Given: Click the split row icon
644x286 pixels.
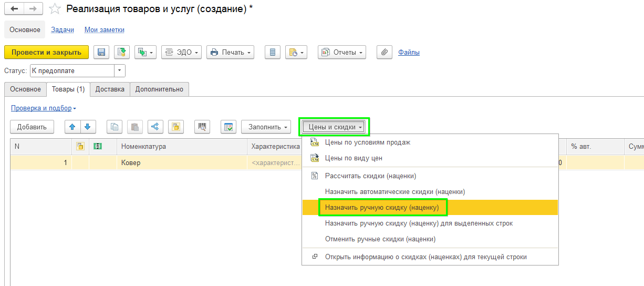Looking at the screenshot, I should [155, 126].
